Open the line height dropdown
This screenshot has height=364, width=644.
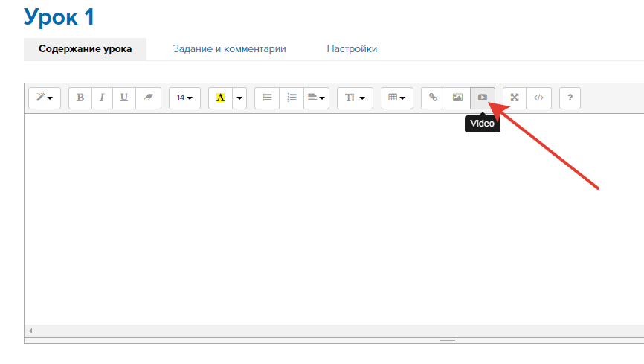pos(355,98)
